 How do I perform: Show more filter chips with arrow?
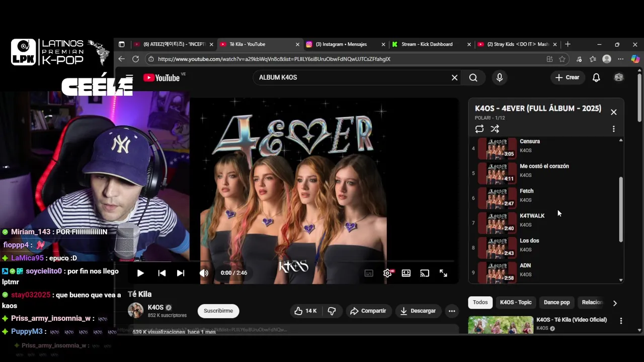(615, 303)
